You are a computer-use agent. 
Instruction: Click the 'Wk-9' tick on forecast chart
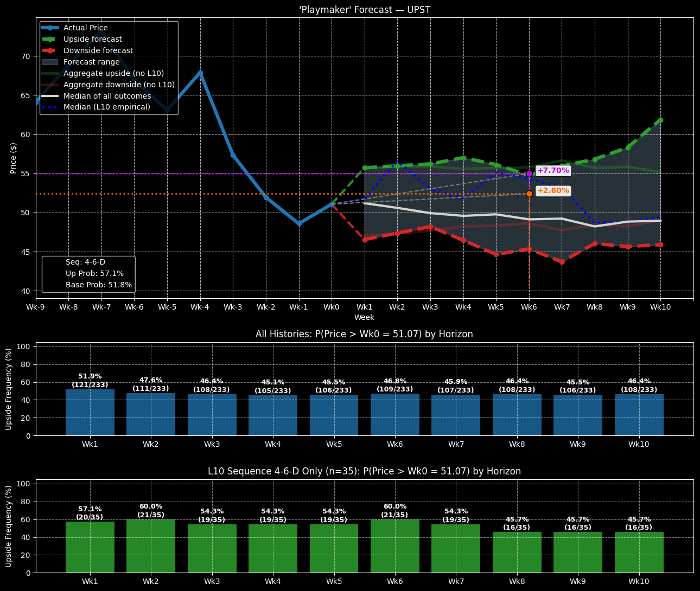tap(36, 307)
